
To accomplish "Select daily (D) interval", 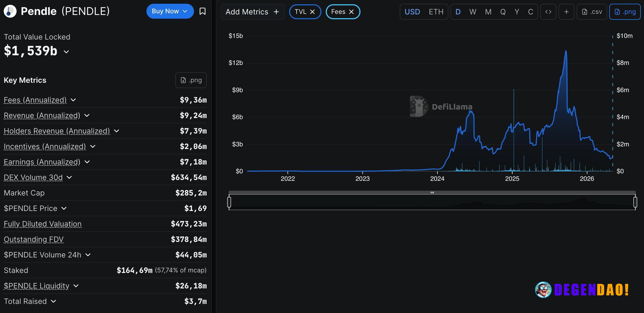I will (x=458, y=12).
